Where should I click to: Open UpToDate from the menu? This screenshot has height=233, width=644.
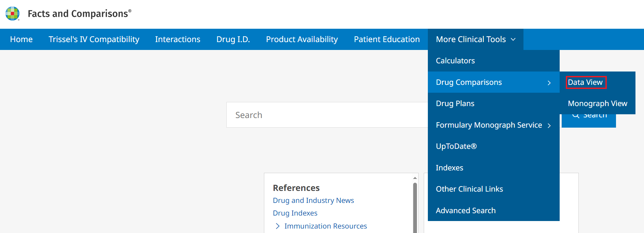(x=456, y=146)
